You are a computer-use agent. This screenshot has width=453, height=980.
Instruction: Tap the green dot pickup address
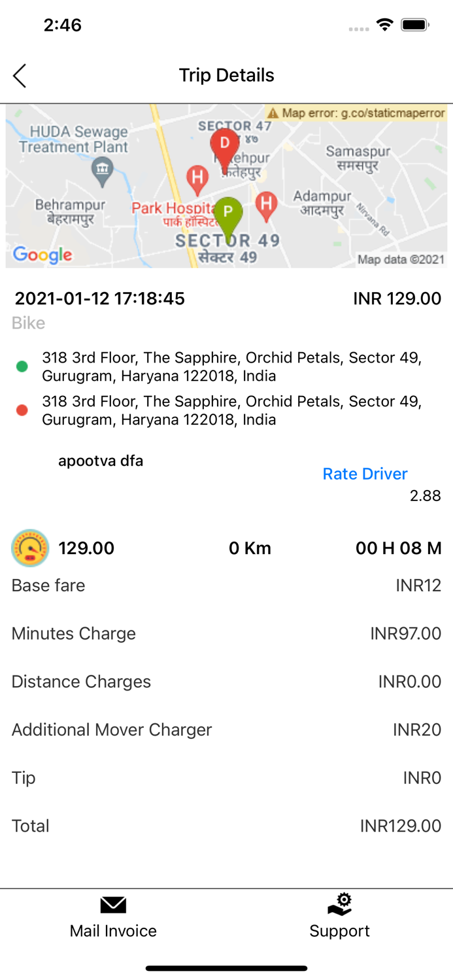pyautogui.click(x=231, y=367)
